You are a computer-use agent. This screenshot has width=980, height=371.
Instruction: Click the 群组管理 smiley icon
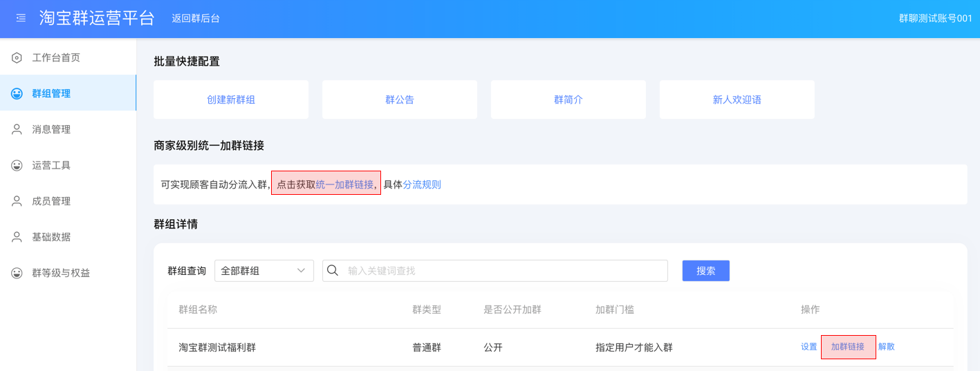pos(17,93)
